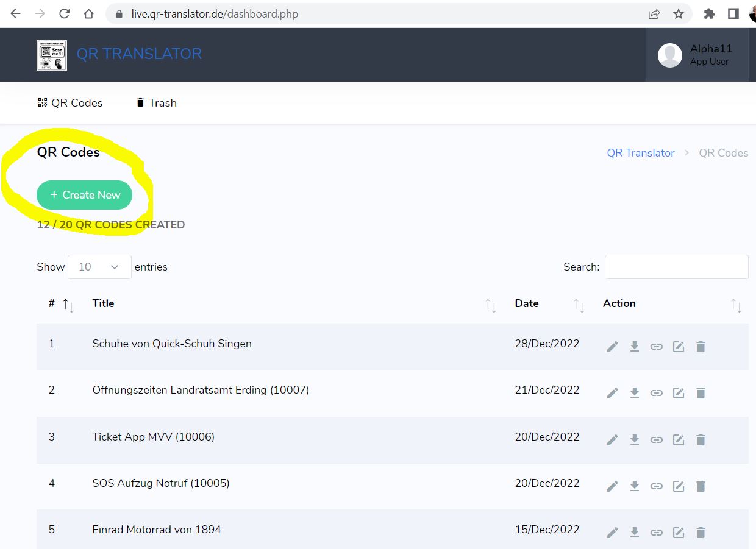
Task: Go to browser home page icon
Action: pos(89,13)
